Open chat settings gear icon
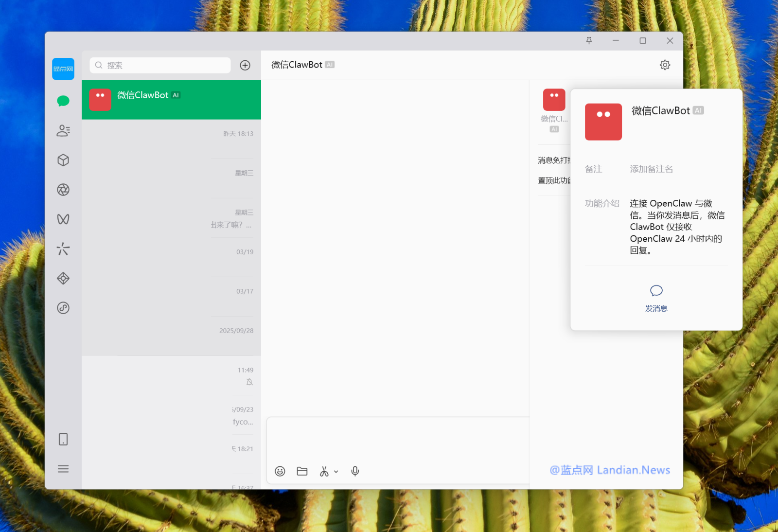 tap(665, 65)
